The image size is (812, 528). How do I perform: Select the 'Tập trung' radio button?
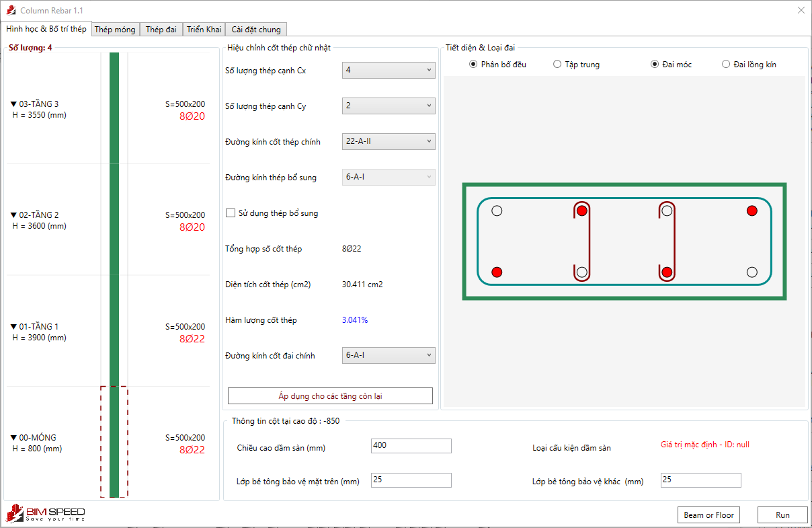(557, 64)
